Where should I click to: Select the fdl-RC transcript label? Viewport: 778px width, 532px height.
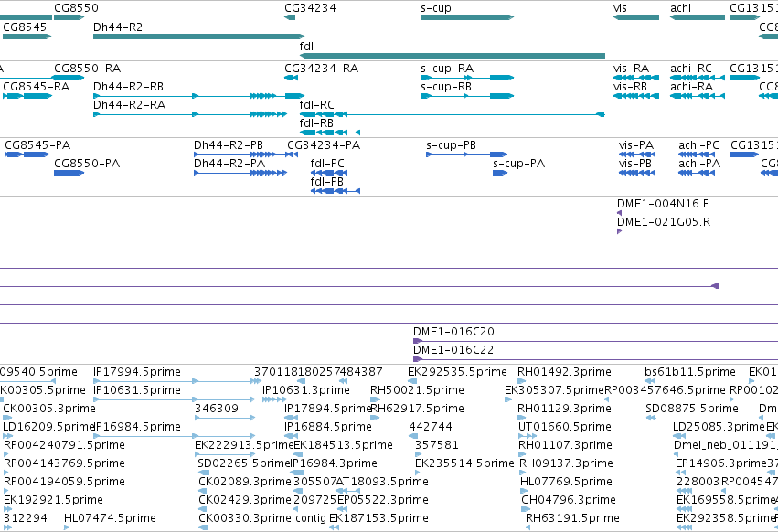point(317,105)
